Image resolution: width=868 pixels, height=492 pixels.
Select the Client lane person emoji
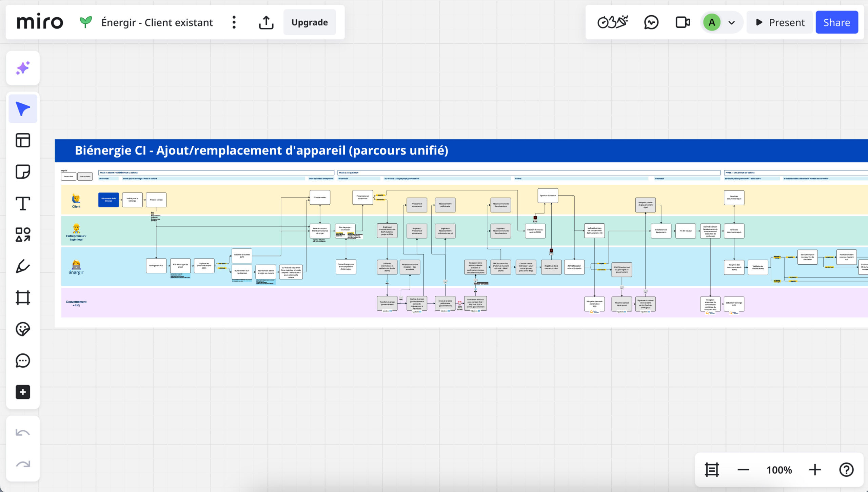click(x=76, y=199)
